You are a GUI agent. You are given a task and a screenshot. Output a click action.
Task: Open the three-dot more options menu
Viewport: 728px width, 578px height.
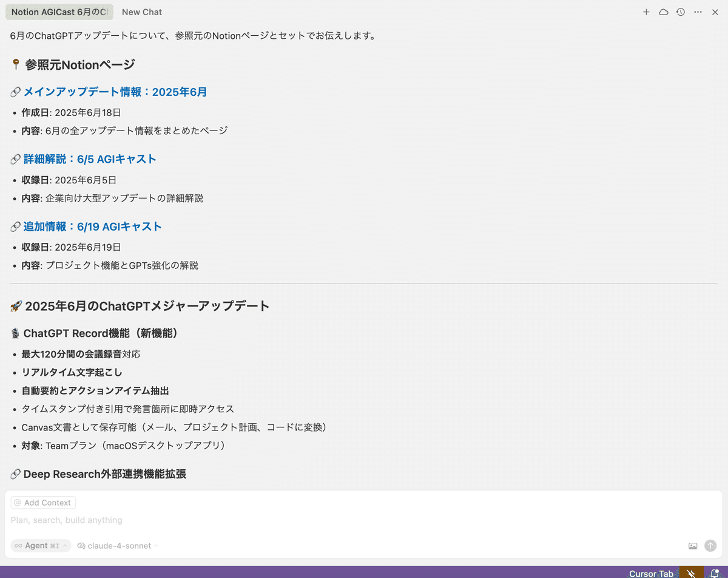coord(698,12)
